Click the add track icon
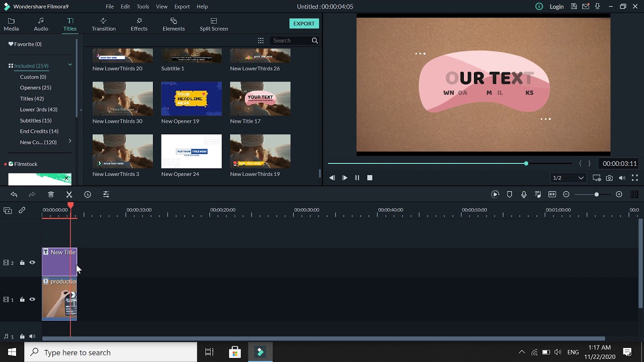This screenshot has width=644, height=362. [x=8, y=211]
